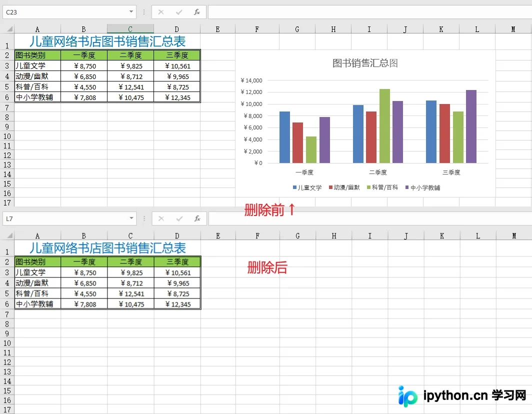
Task: Click the top formula bar input area
Action: 370,12
